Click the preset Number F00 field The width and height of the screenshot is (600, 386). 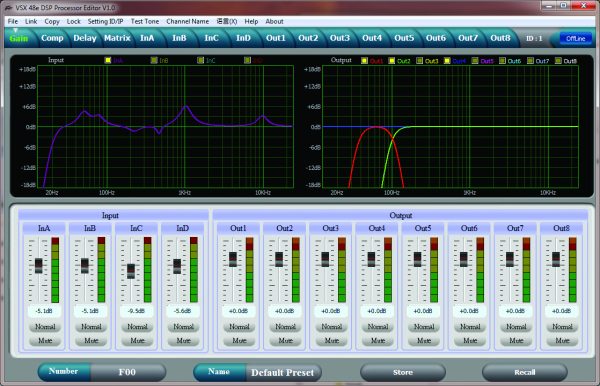(x=128, y=372)
